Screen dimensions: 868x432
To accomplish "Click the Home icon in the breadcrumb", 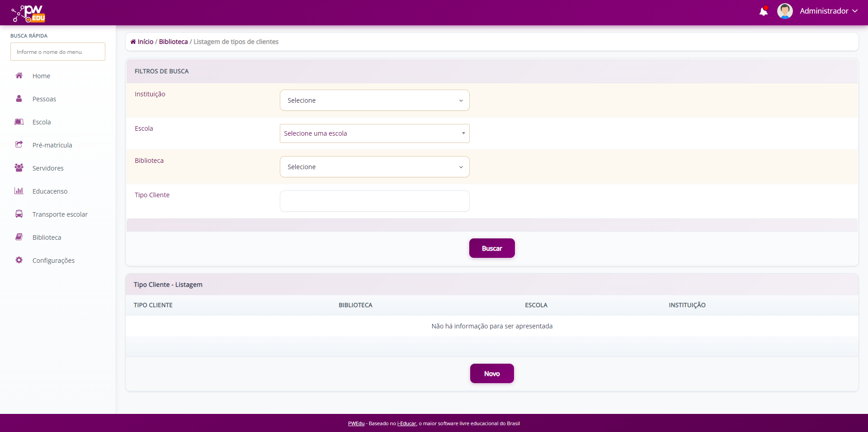I will click(x=132, y=41).
